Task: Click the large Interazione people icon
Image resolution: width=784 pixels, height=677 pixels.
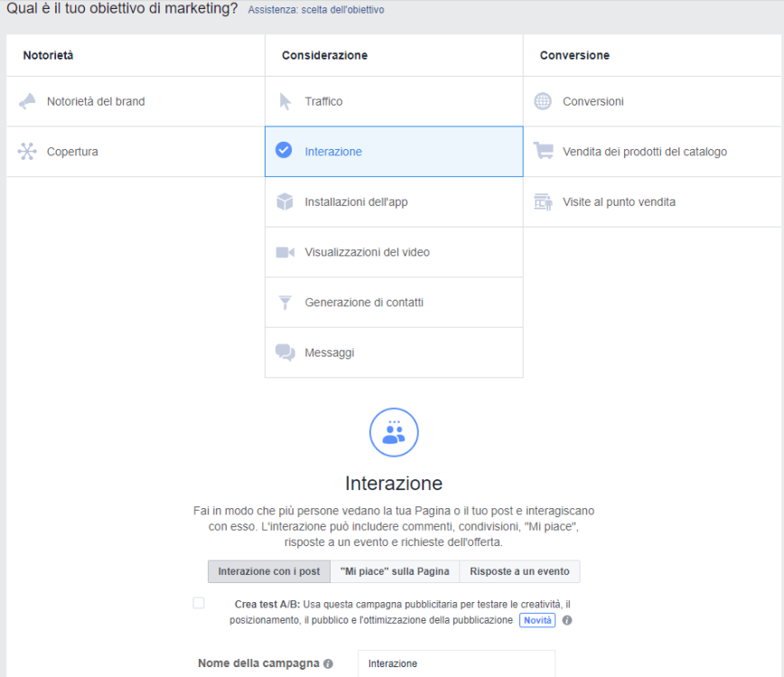Action: click(393, 431)
